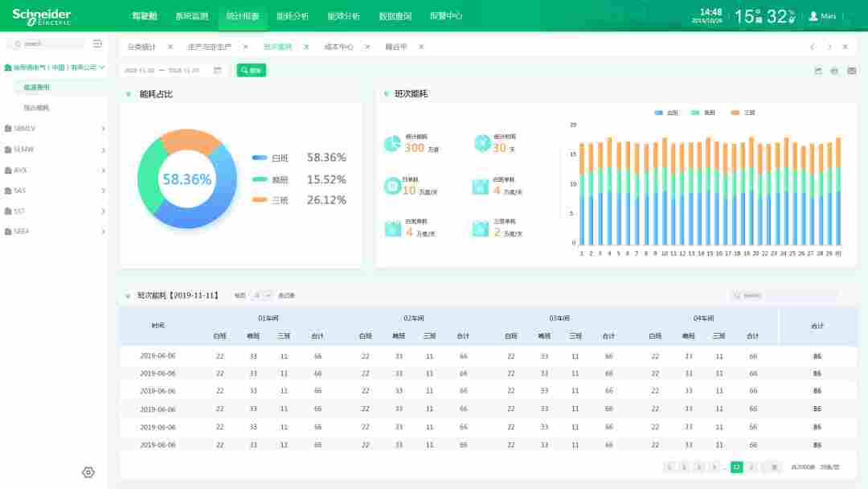Viewport: 868px width, 489px height.
Task: Click the orange segment of donut chart
Action: (x=193, y=145)
